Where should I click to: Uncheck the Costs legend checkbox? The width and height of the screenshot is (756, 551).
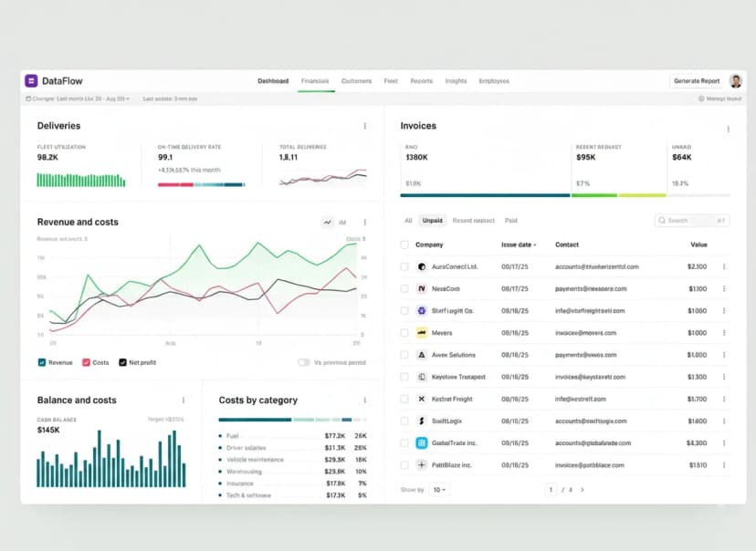coord(87,362)
